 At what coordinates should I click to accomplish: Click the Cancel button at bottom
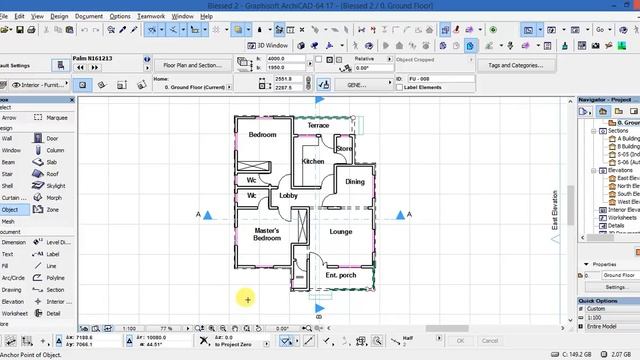coord(489,340)
